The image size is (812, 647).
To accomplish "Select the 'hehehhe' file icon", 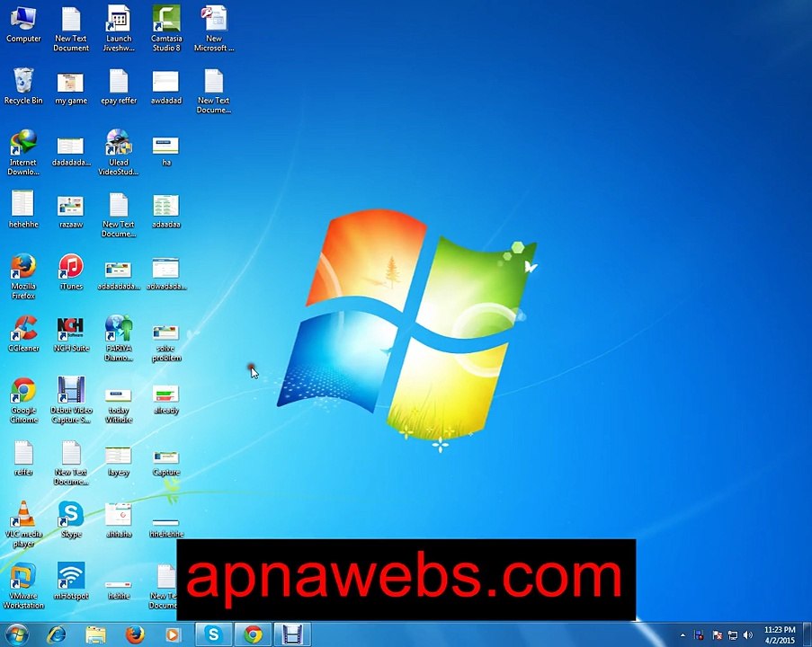I will point(23,209).
